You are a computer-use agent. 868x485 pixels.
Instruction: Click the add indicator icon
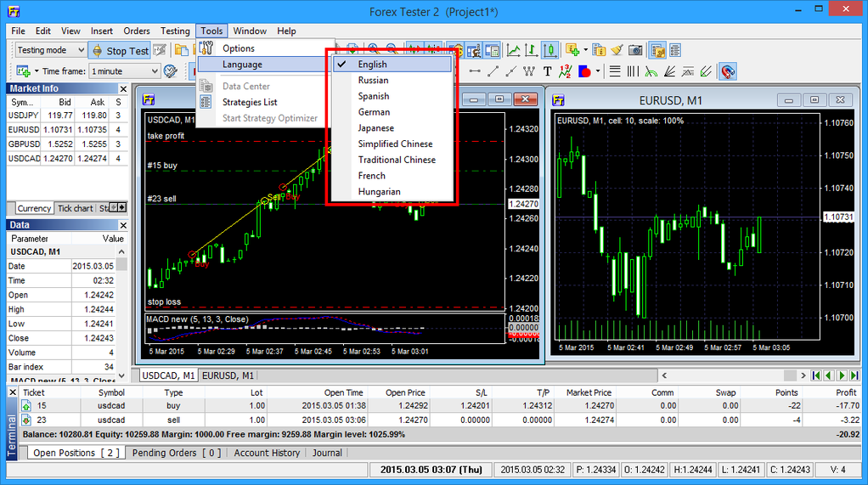click(x=572, y=50)
